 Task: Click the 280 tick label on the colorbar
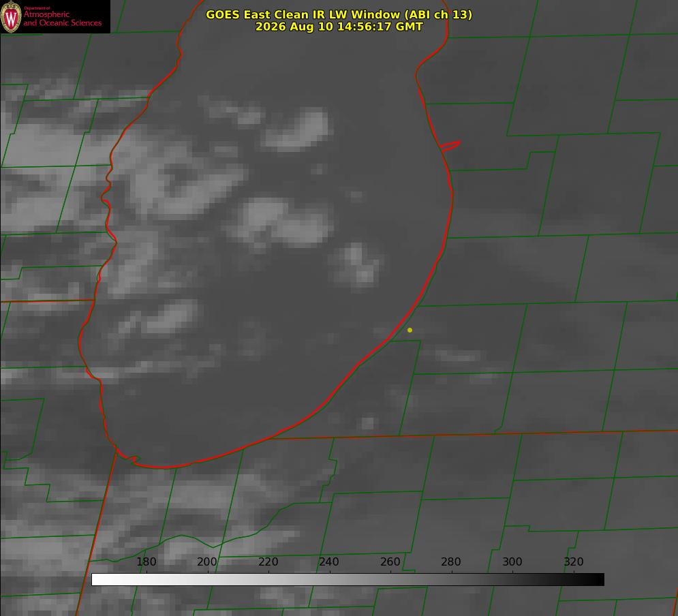(x=451, y=561)
